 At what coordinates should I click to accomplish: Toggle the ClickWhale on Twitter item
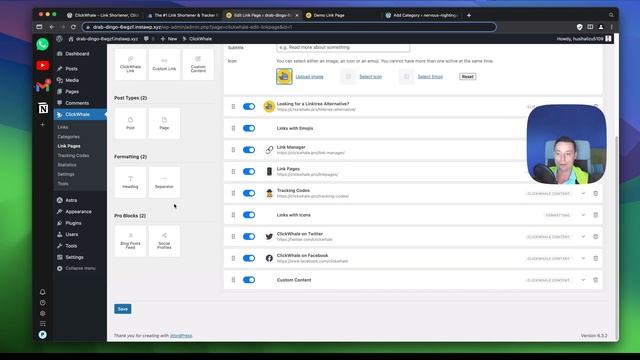click(x=249, y=236)
